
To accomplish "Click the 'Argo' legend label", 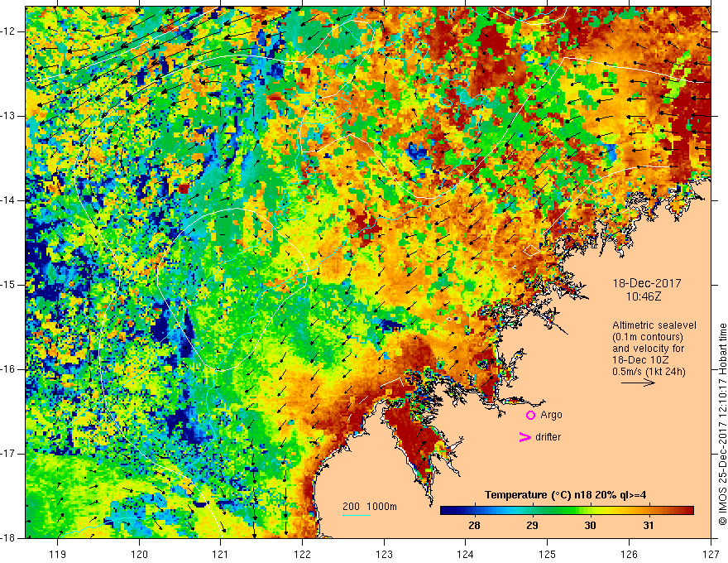I will coord(551,415).
